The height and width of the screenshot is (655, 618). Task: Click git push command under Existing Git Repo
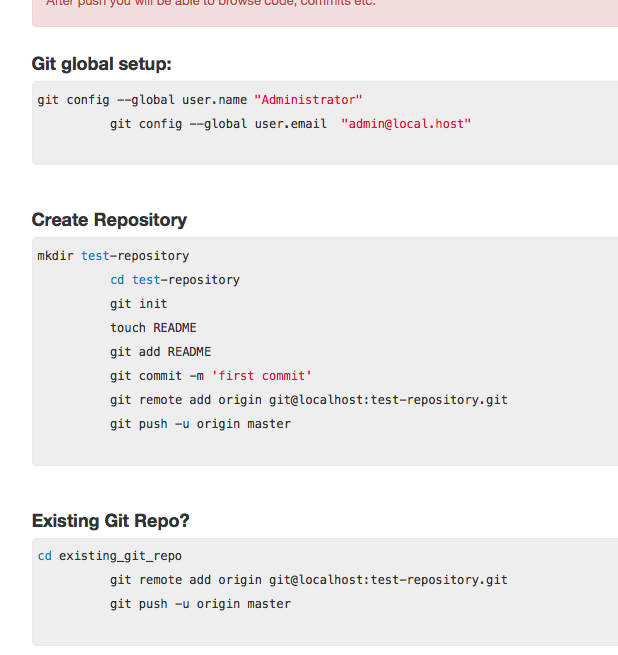200,604
